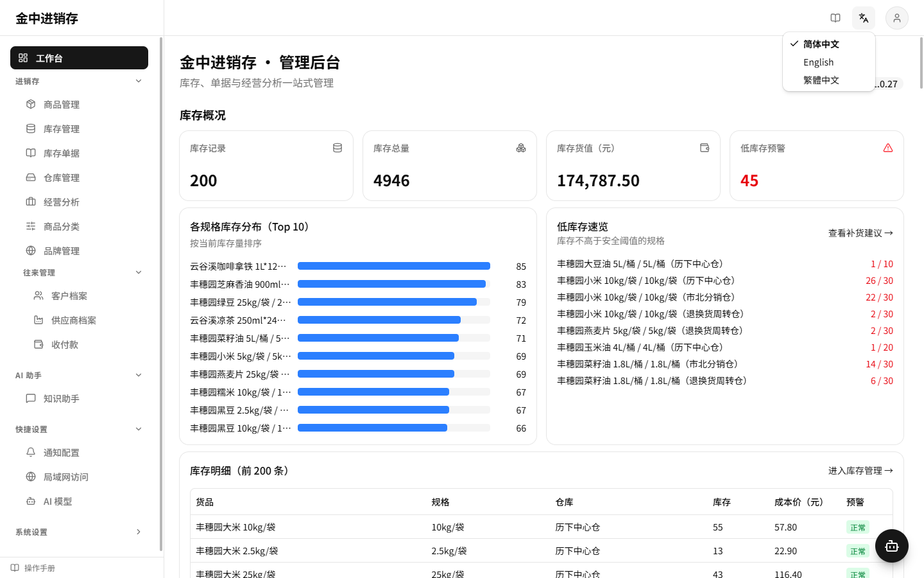Click the 客户档案 people icon

coord(38,295)
